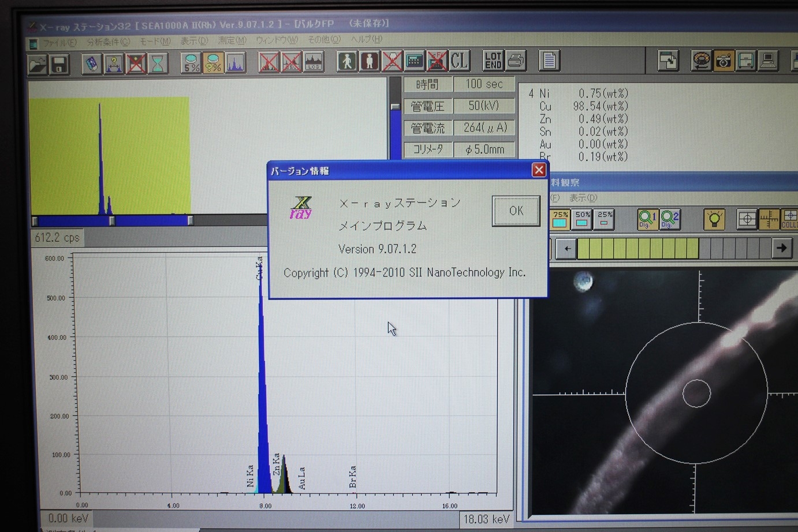
Task: Click the green walking figure icon
Action: (x=347, y=61)
